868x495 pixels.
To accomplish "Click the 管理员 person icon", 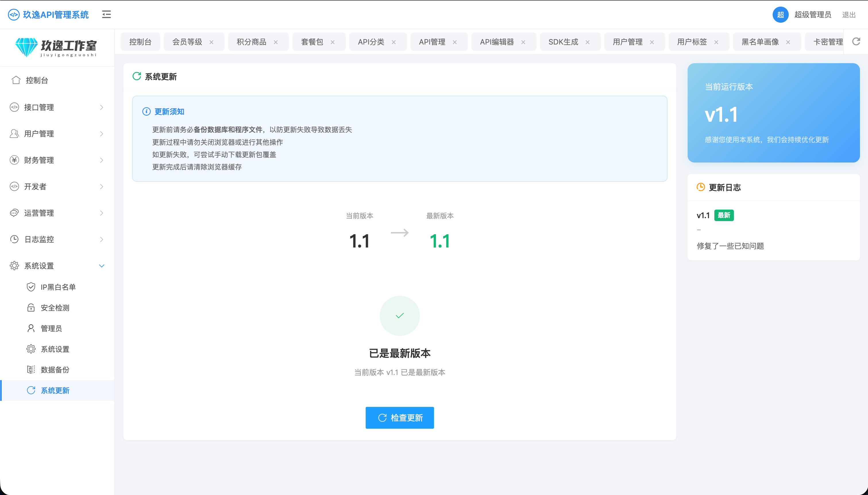I will [x=31, y=328].
